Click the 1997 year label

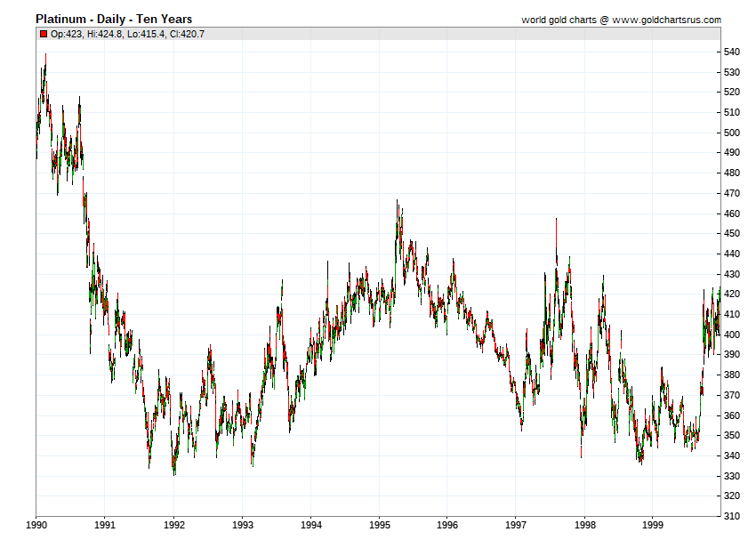point(515,525)
